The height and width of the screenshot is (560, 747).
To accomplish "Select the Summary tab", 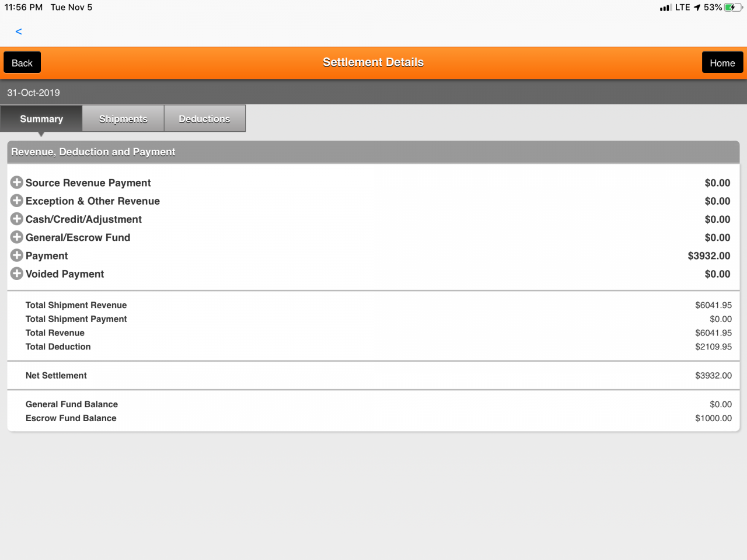I will click(41, 118).
